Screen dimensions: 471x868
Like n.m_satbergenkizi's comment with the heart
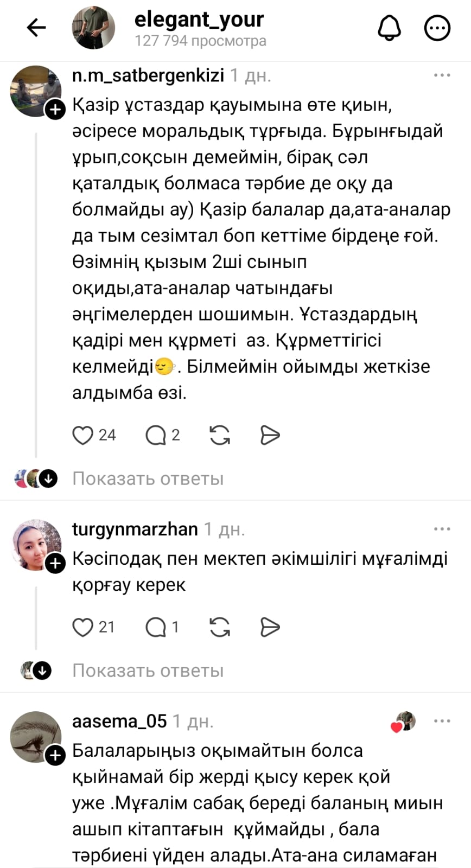(83, 435)
